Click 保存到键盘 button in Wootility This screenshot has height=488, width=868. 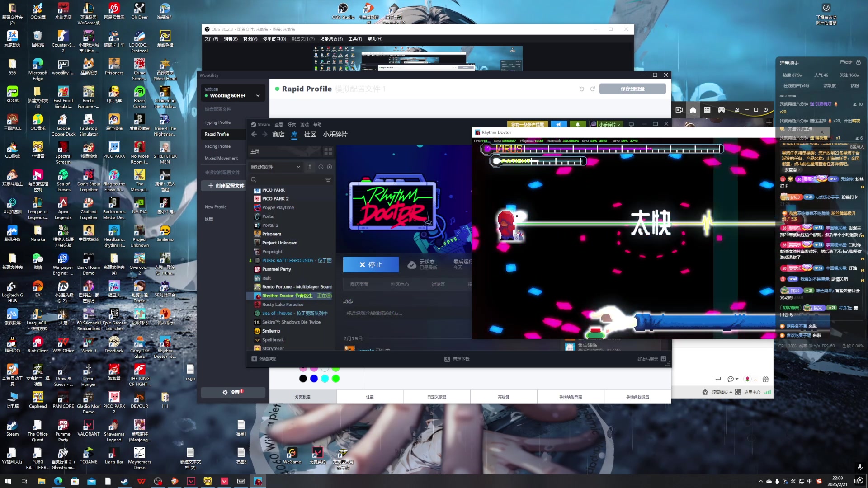coord(632,89)
